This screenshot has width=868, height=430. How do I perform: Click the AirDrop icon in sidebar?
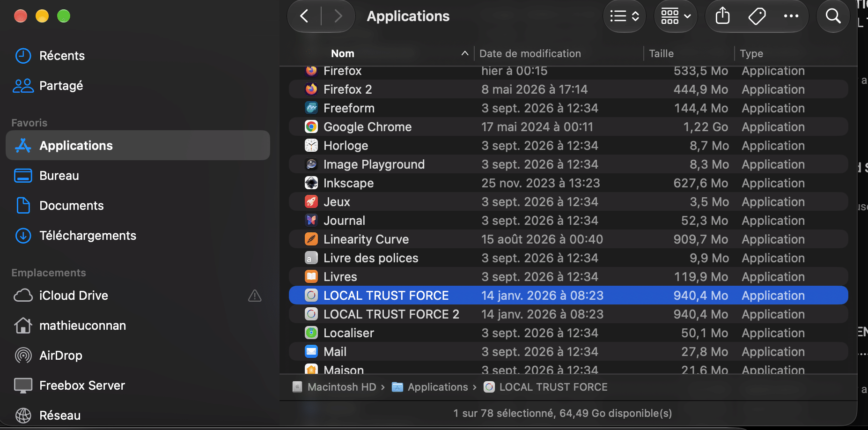pyautogui.click(x=23, y=356)
